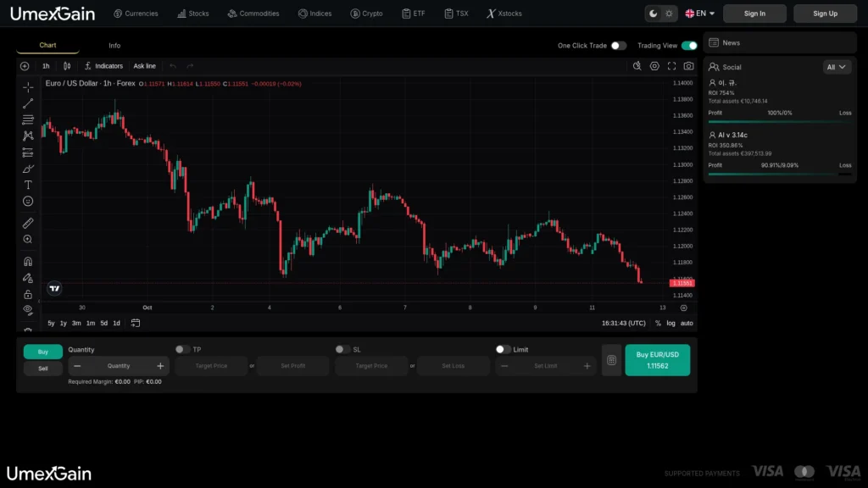Screen dimensions: 868x488
Task: Click Buy EUR/USD 1.11562 button
Action: click(x=657, y=360)
